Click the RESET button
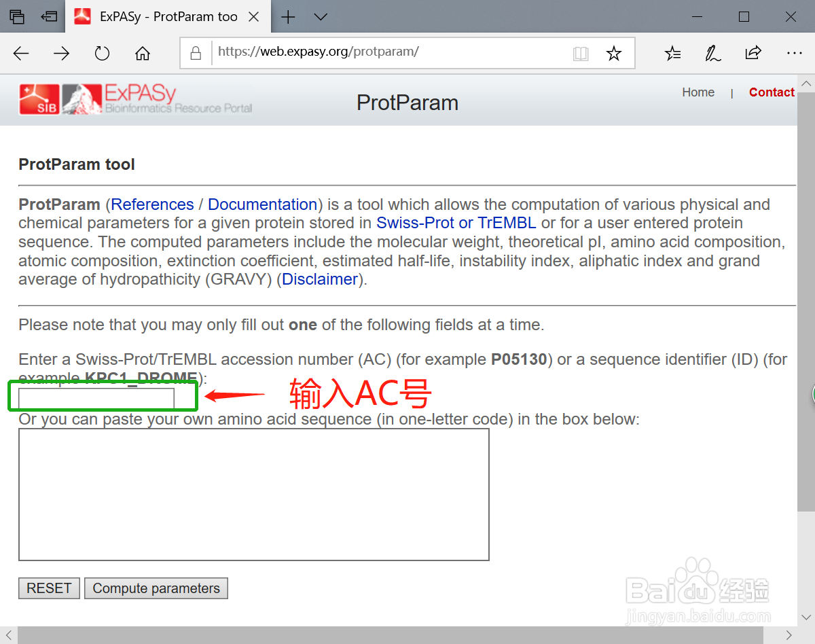 point(49,588)
